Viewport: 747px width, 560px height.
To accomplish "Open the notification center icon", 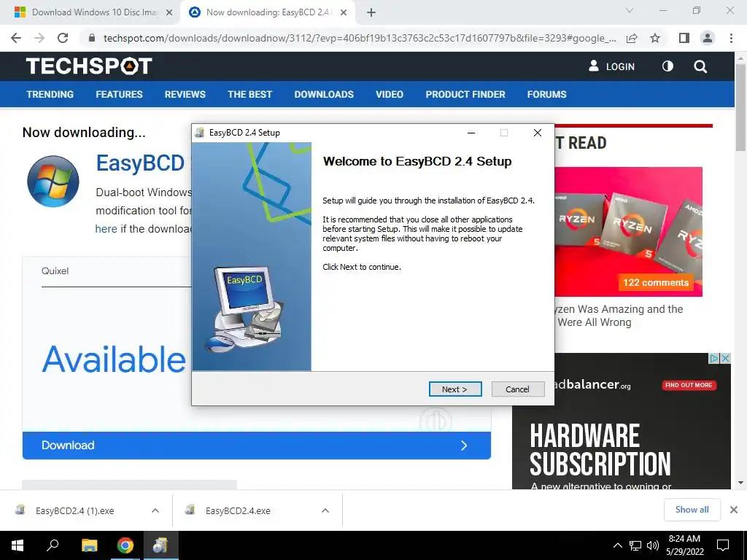I will 723,545.
